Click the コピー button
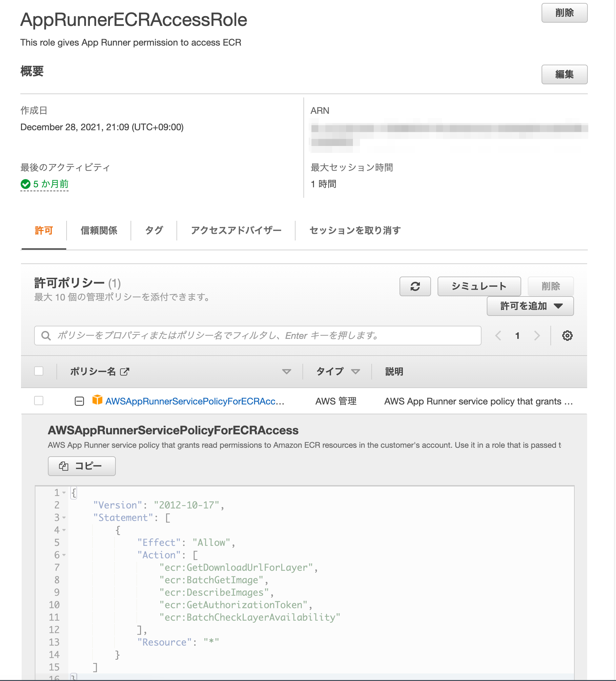Viewport: 616px width, 681px height. 82,466
